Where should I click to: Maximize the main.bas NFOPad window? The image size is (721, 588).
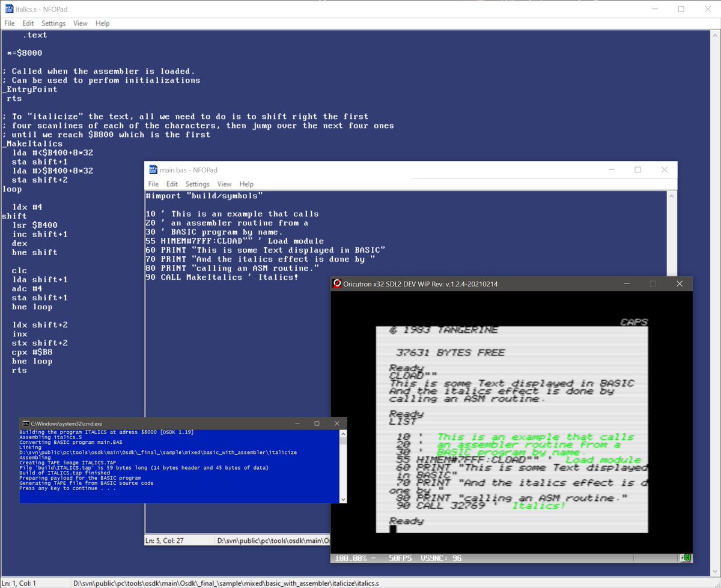click(637, 170)
